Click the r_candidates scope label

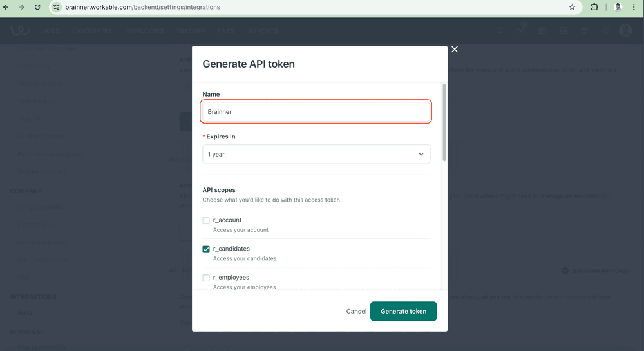tap(231, 249)
